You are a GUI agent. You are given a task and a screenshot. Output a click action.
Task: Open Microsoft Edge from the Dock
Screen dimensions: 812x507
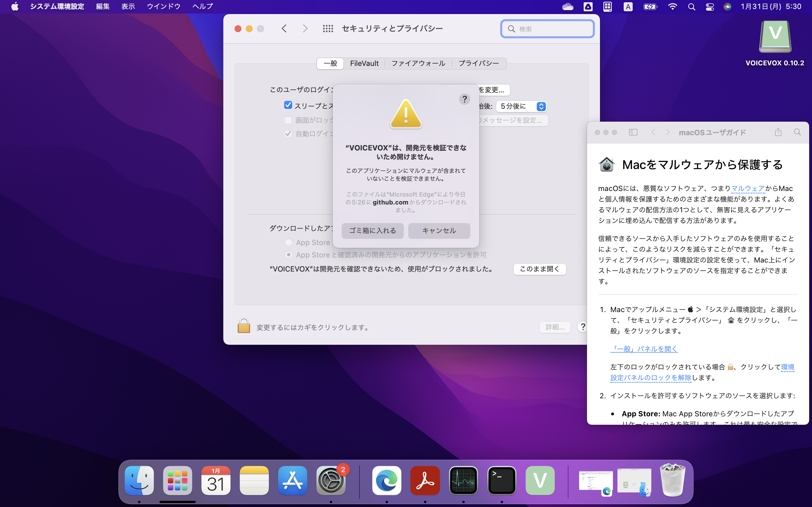click(386, 481)
